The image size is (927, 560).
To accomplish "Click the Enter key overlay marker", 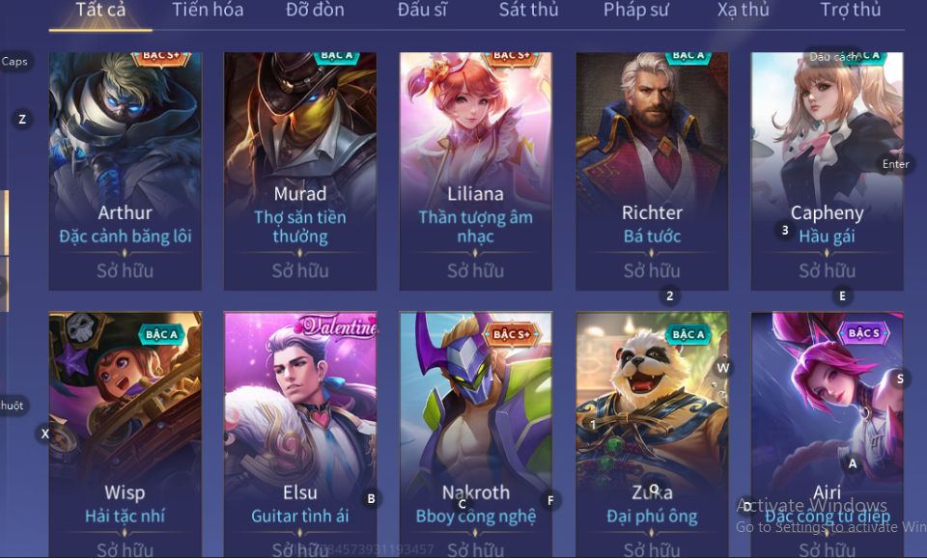I will (x=896, y=164).
